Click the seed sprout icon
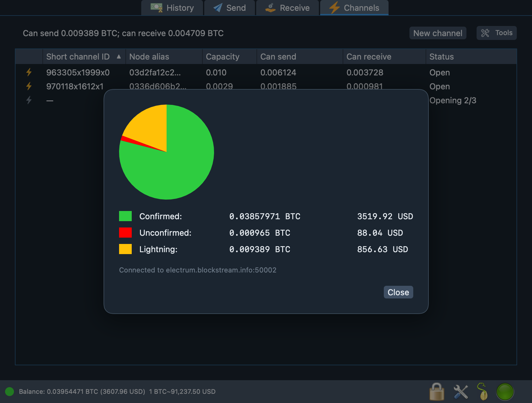This screenshot has height=403, width=532. coord(482,392)
